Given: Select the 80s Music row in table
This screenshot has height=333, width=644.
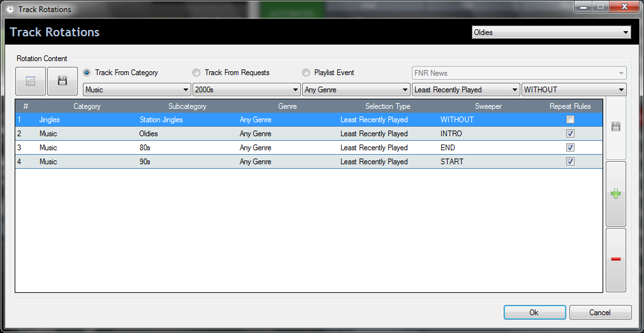Looking at the screenshot, I should [255, 148].
